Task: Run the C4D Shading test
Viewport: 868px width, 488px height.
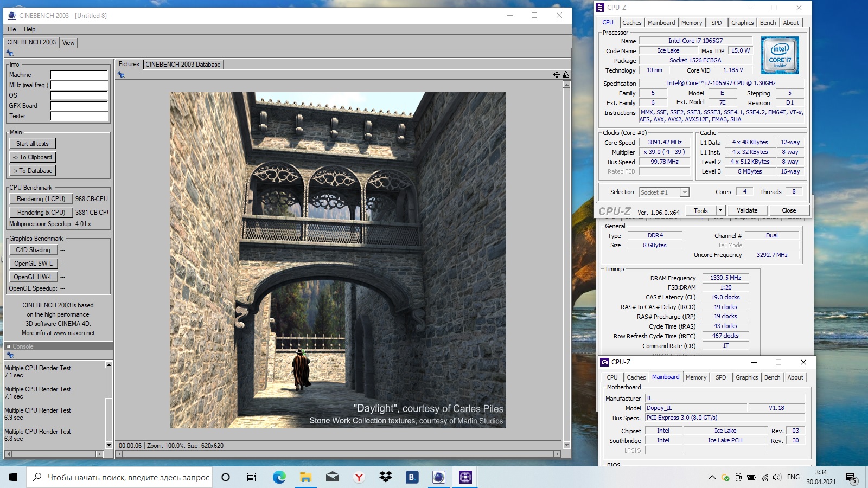Action: pyautogui.click(x=33, y=250)
